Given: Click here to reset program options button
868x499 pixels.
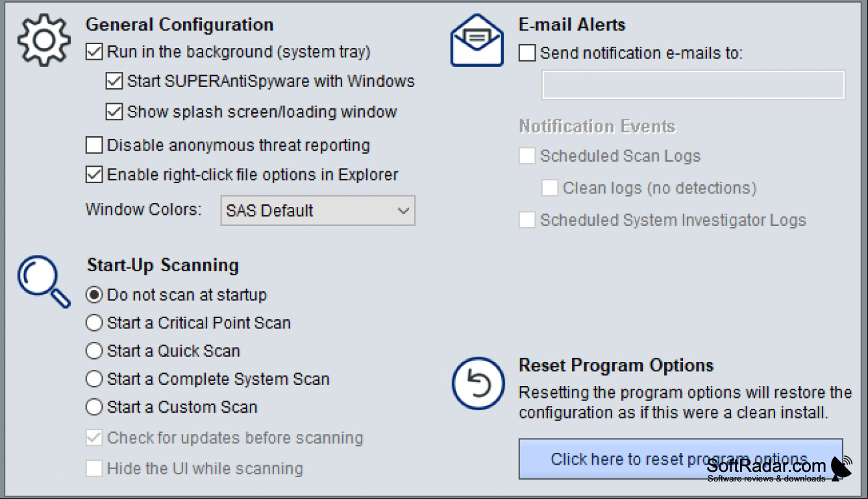Looking at the screenshot, I should click(x=680, y=459).
